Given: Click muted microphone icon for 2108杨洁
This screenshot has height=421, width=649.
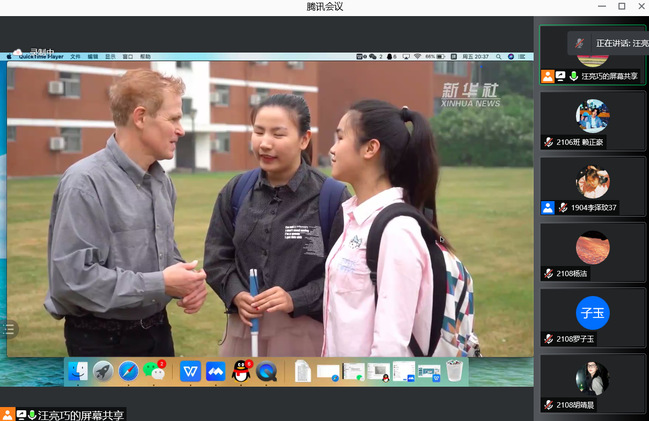Looking at the screenshot, I should coord(548,273).
